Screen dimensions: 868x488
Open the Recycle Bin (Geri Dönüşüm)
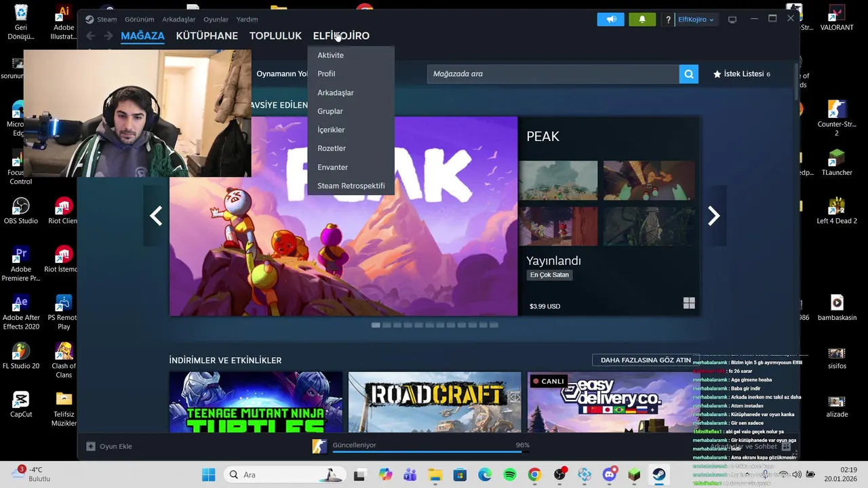[21, 22]
